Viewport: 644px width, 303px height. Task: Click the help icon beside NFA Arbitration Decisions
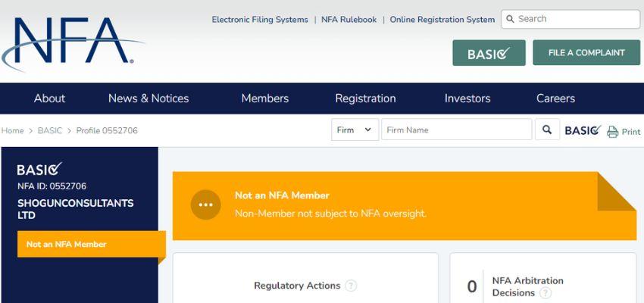click(545, 293)
